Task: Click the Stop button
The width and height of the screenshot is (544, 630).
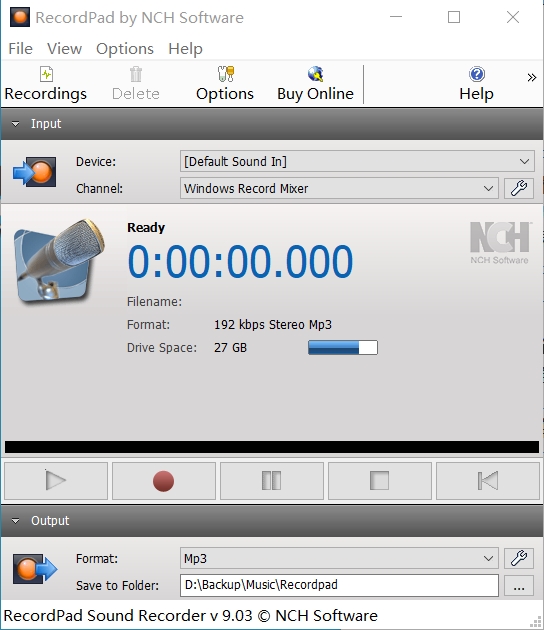Action: [380, 481]
